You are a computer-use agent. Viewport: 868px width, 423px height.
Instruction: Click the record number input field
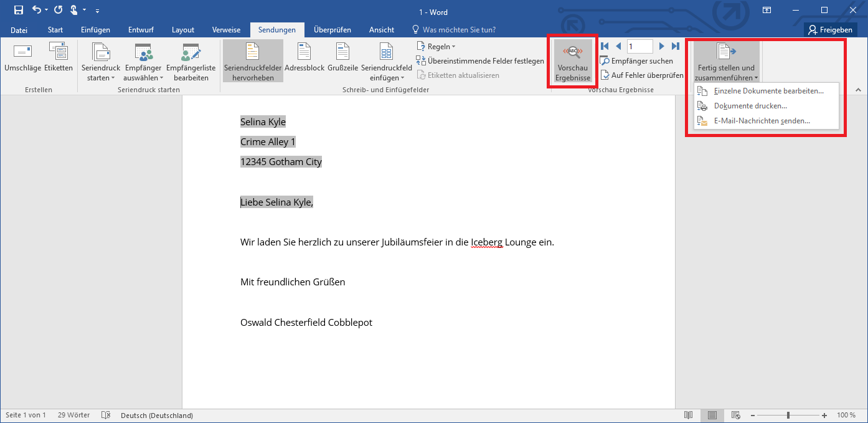639,46
